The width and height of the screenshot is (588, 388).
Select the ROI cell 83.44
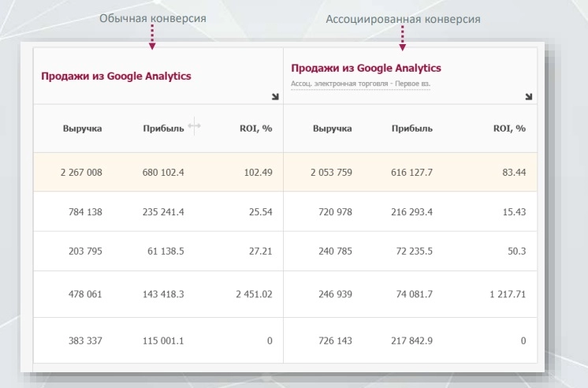point(514,172)
